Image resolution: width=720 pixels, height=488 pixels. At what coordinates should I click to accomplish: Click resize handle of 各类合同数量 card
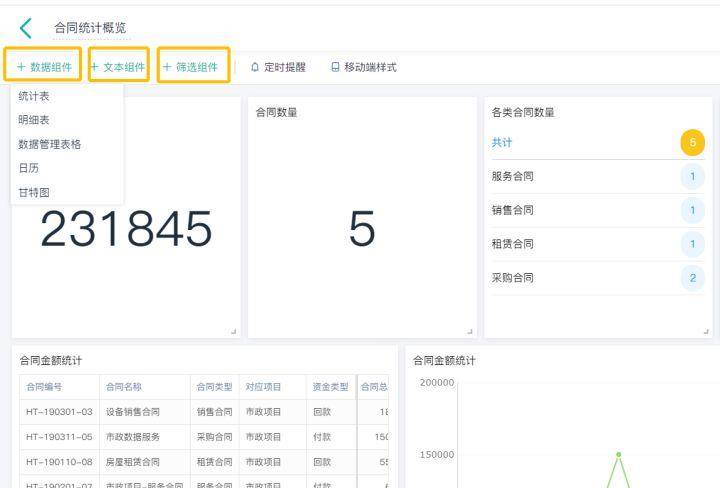pos(706,331)
